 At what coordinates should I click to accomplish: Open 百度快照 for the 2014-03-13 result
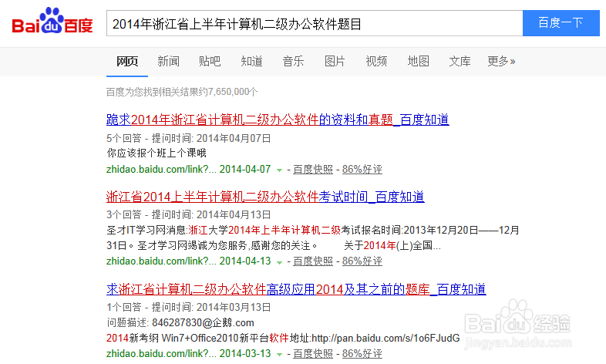[x=313, y=353]
